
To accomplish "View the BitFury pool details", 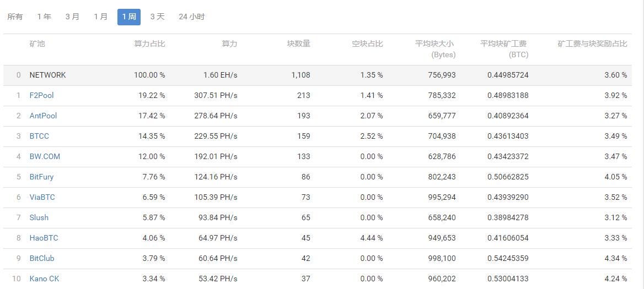I will [41, 177].
